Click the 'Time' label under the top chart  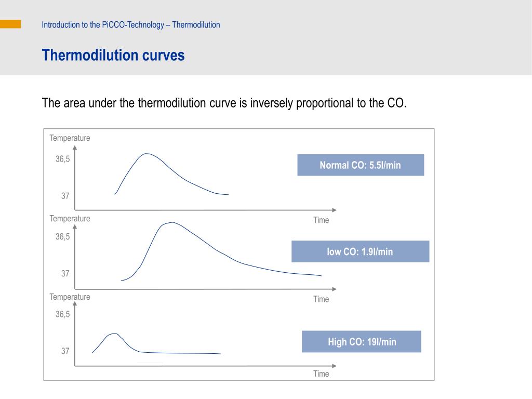321,220
